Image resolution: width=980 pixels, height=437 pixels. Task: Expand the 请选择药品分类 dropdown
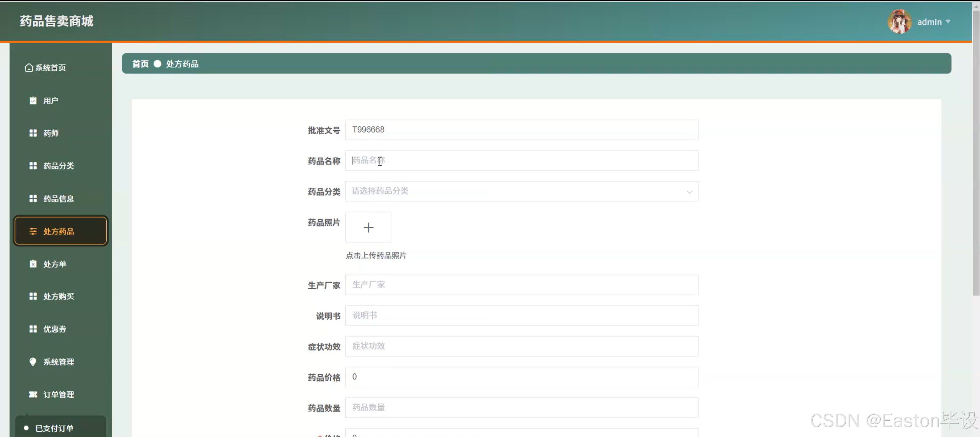coord(521,191)
